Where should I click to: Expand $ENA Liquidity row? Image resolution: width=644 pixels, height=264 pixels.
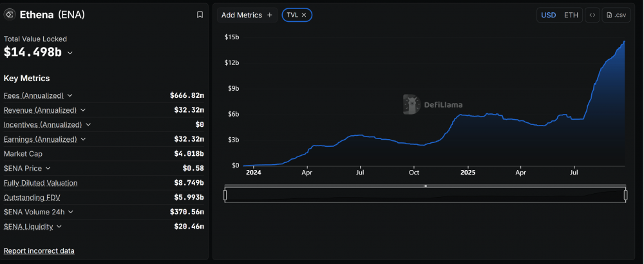click(x=59, y=226)
